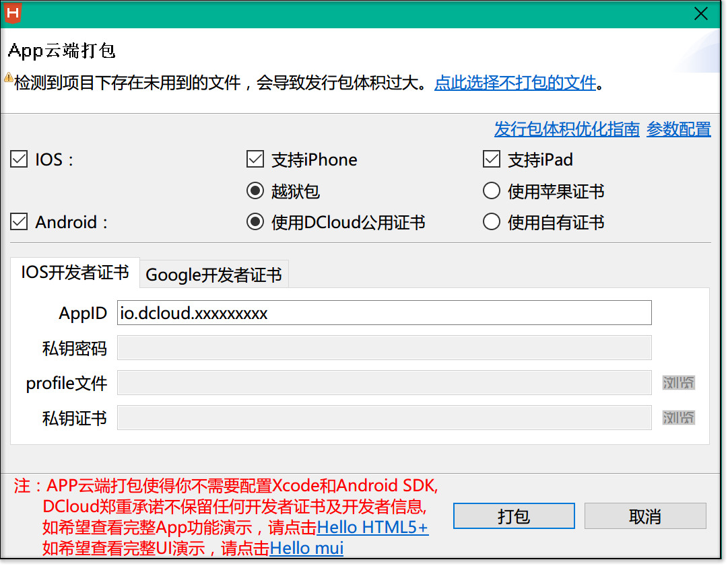
Task: Select the 使用DCloud公用证书 radio option
Action: point(255,222)
